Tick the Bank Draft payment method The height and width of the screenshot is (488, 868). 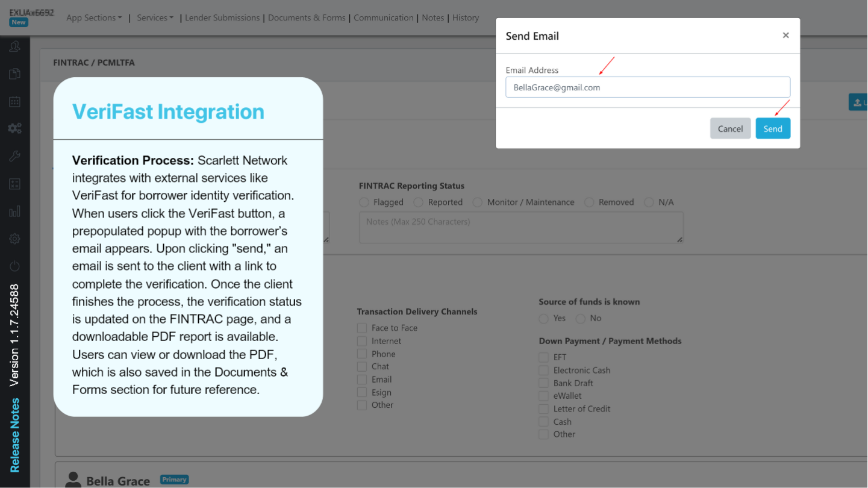pyautogui.click(x=544, y=383)
